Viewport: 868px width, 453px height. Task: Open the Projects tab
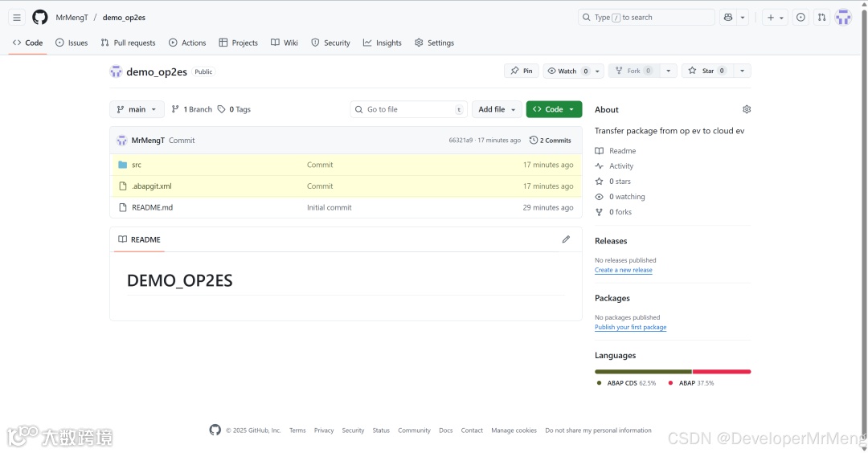click(239, 43)
